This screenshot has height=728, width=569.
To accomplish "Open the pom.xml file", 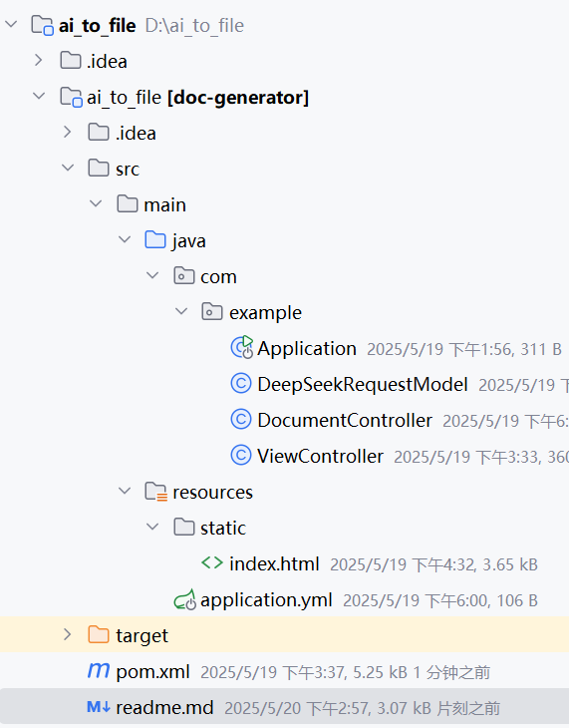I will pos(152,672).
